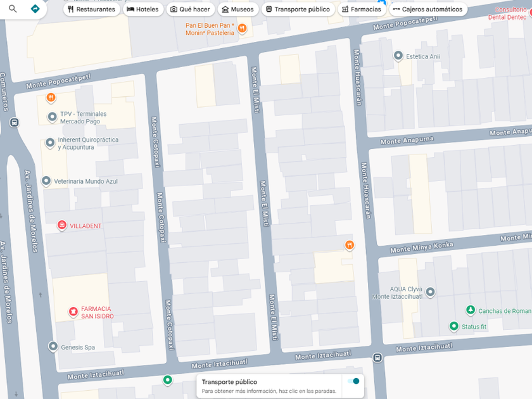Click the search magnifier icon
Viewport: 532px width, 399px height.
(x=13, y=9)
